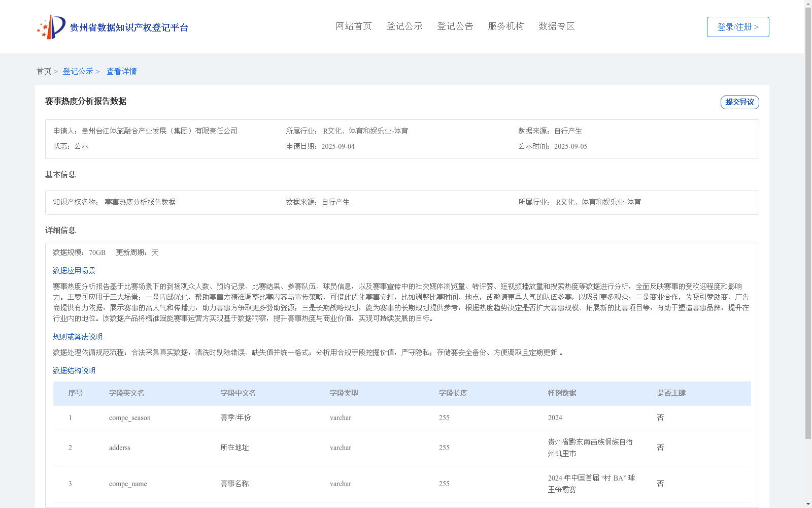Click the 赛事名称 cell
This screenshot has width=812, height=508.
pos(234,484)
